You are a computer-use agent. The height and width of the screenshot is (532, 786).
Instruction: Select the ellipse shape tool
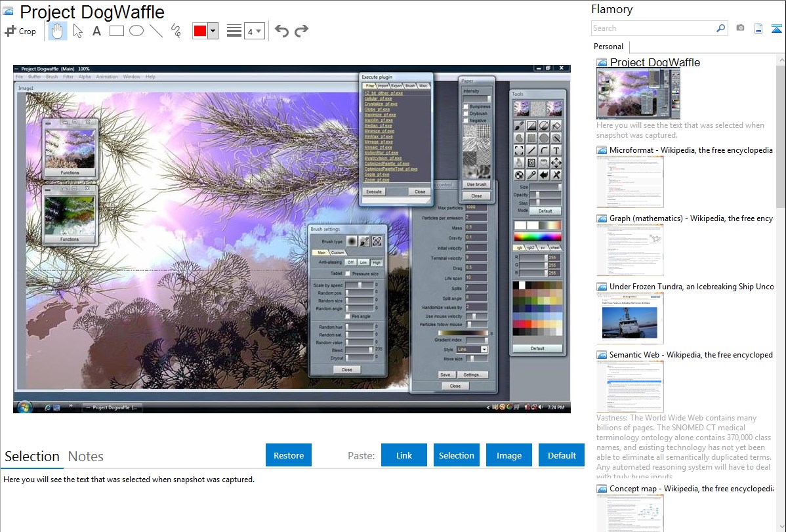click(136, 31)
